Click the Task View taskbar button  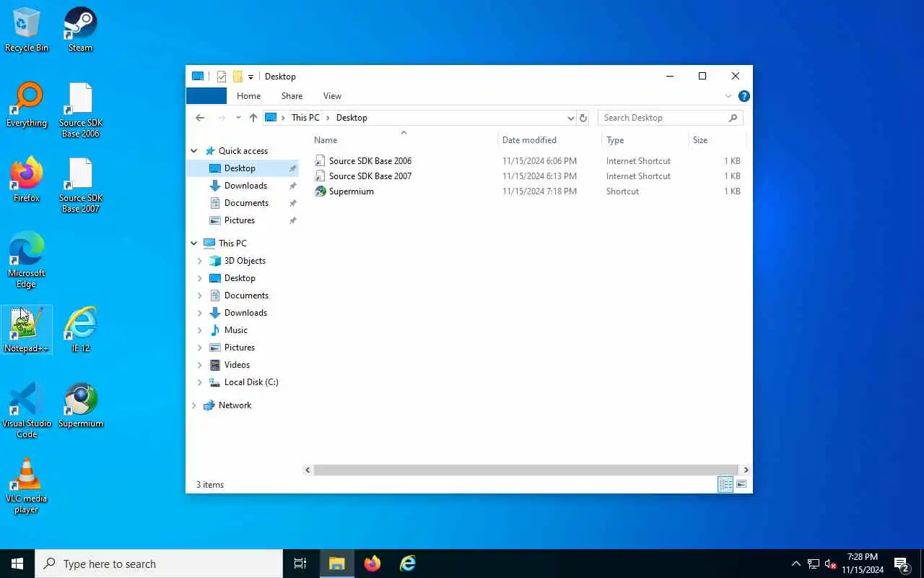click(x=300, y=564)
